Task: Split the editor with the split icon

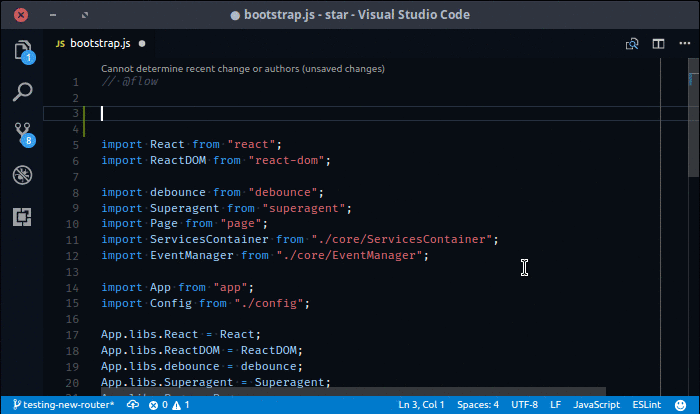Action: click(x=658, y=44)
